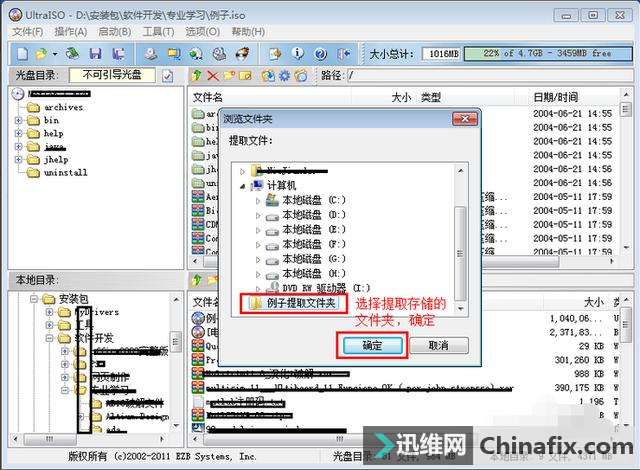Collapse the 计算机 node in dialog
The height and width of the screenshot is (470, 640).
coord(242,186)
